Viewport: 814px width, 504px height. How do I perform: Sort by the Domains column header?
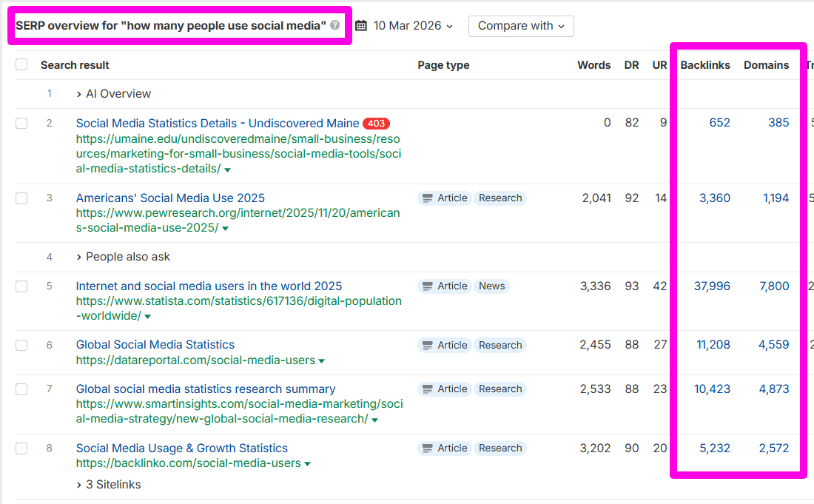pos(766,65)
